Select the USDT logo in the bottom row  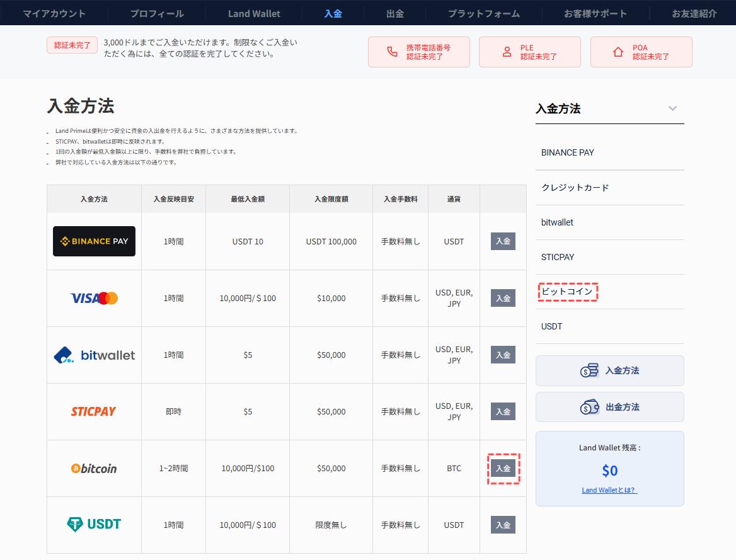click(x=94, y=524)
